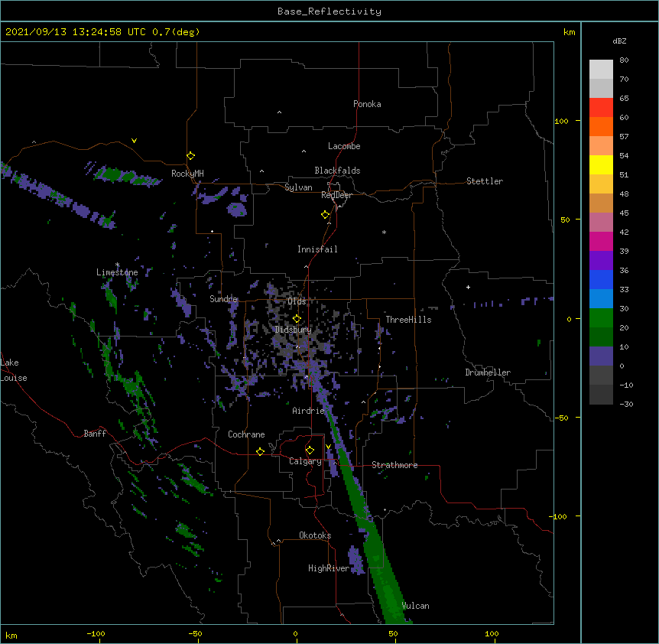This screenshot has width=659, height=644.
Task: Click the white plus marker west of Drumheller
Action: click(x=468, y=287)
